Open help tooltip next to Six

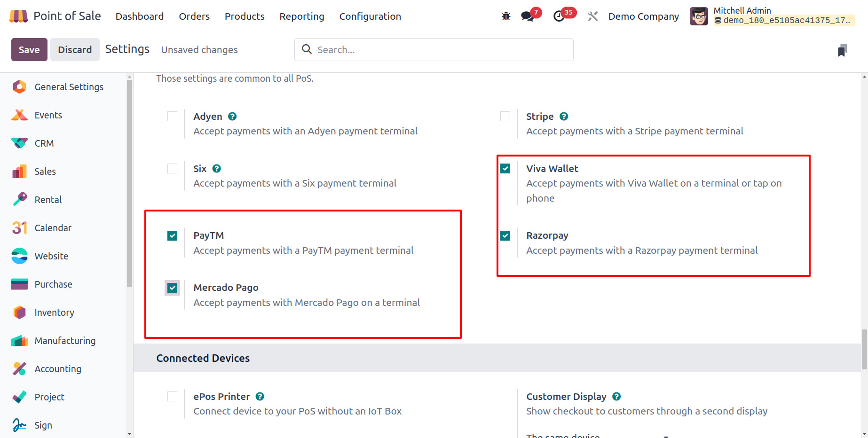point(217,169)
